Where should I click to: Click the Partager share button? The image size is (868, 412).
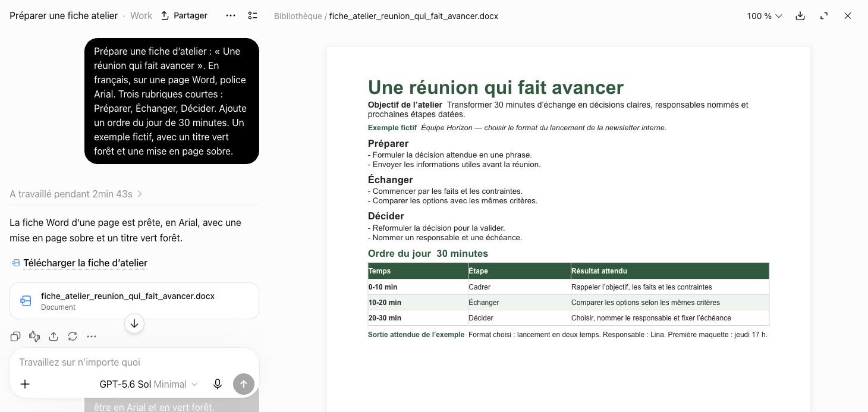184,15
